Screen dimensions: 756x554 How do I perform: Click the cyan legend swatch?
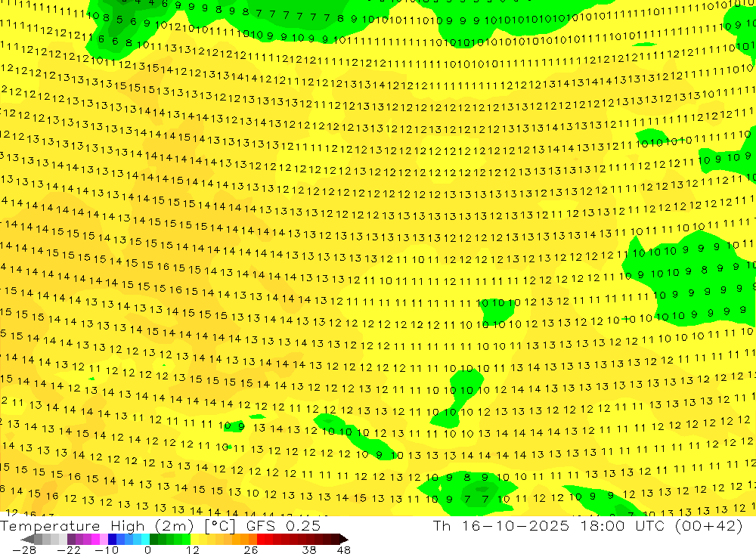[145, 539]
